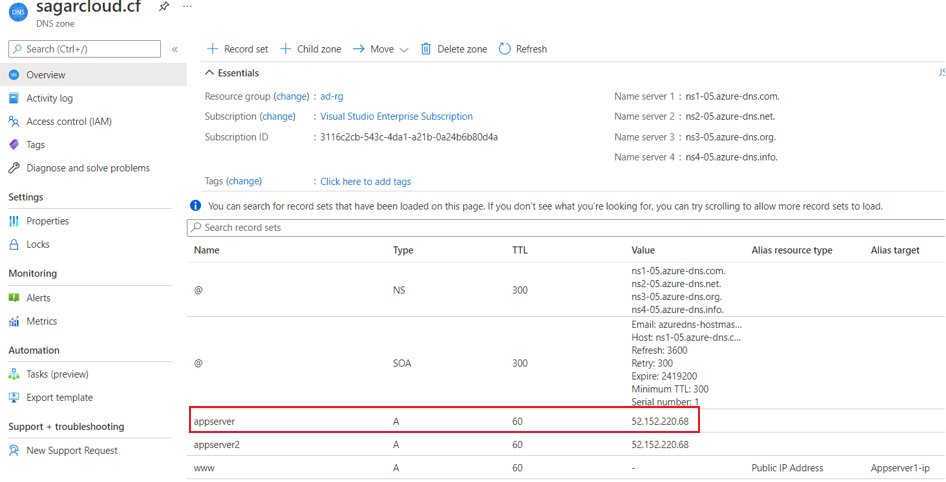
Task: Open Visual Studio Enterprise Subscription link
Action: point(396,117)
